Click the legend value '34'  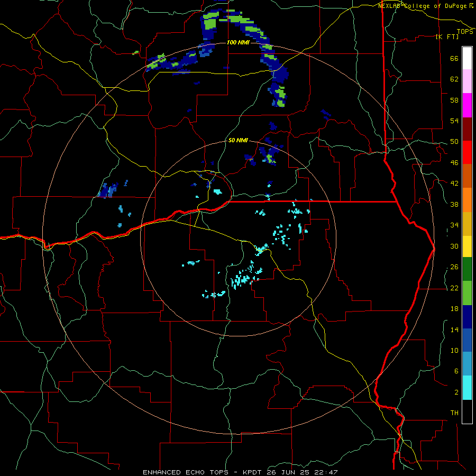pyautogui.click(x=454, y=225)
